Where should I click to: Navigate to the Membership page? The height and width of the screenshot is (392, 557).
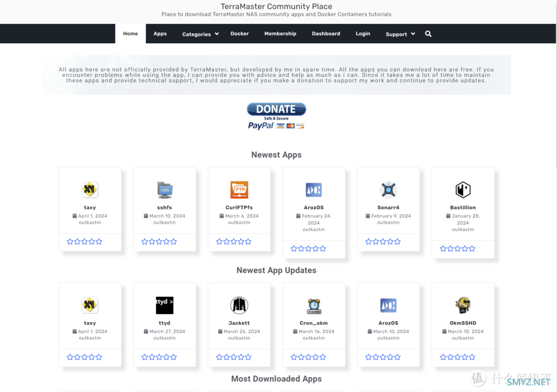click(280, 34)
